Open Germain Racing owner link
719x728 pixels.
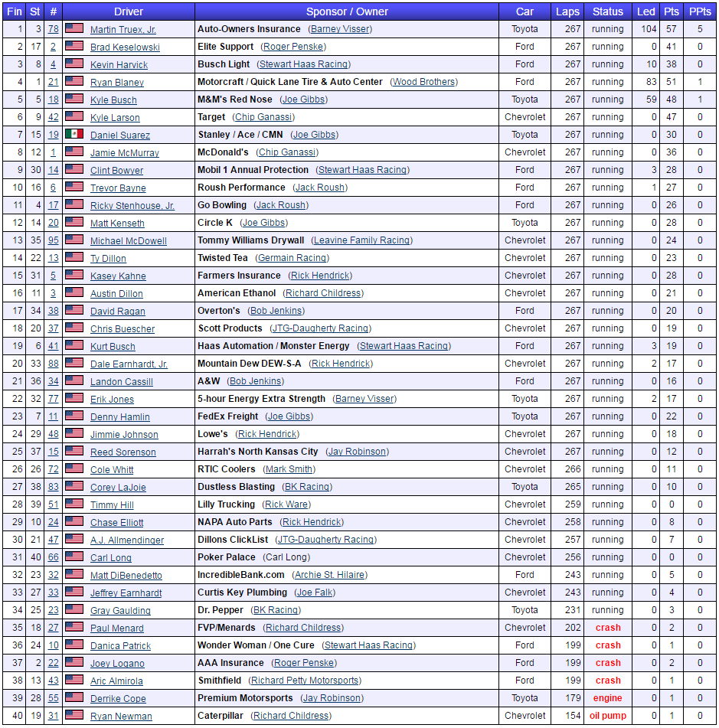(293, 258)
